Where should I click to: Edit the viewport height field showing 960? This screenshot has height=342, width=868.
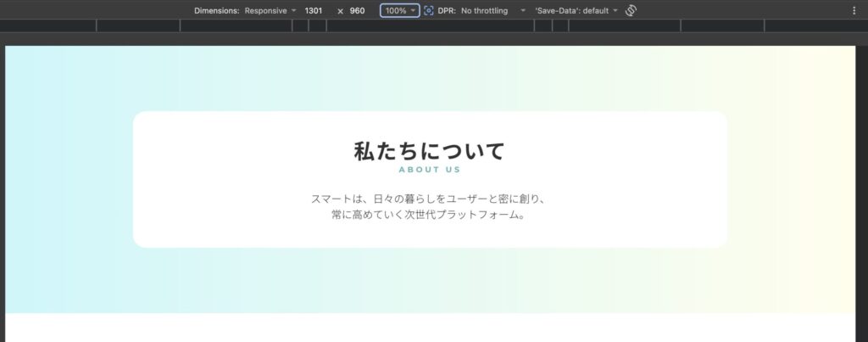click(x=357, y=10)
